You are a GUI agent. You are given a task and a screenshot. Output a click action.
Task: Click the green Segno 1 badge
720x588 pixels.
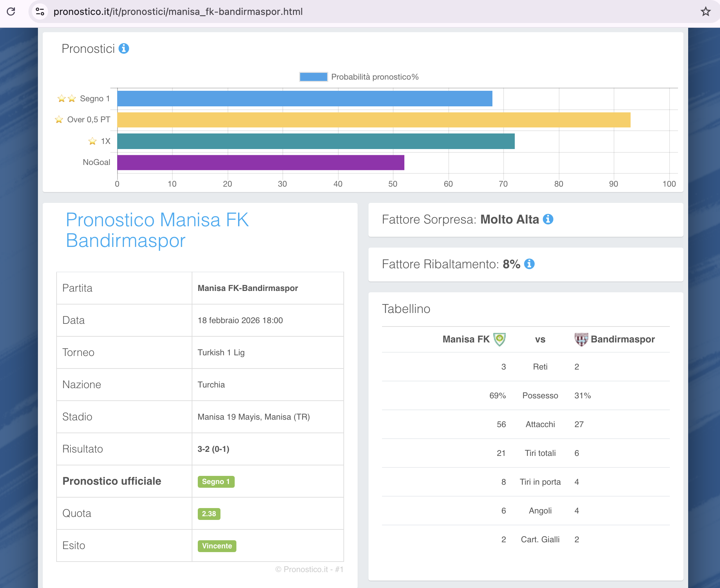pyautogui.click(x=216, y=481)
